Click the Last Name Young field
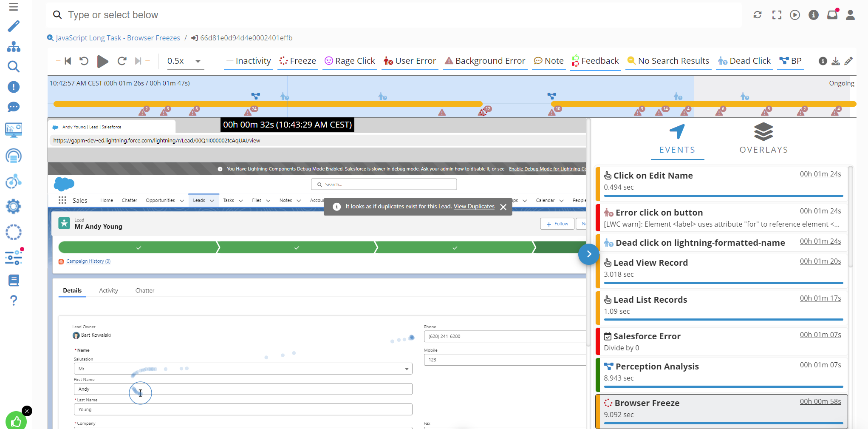868x429 pixels. click(x=243, y=409)
